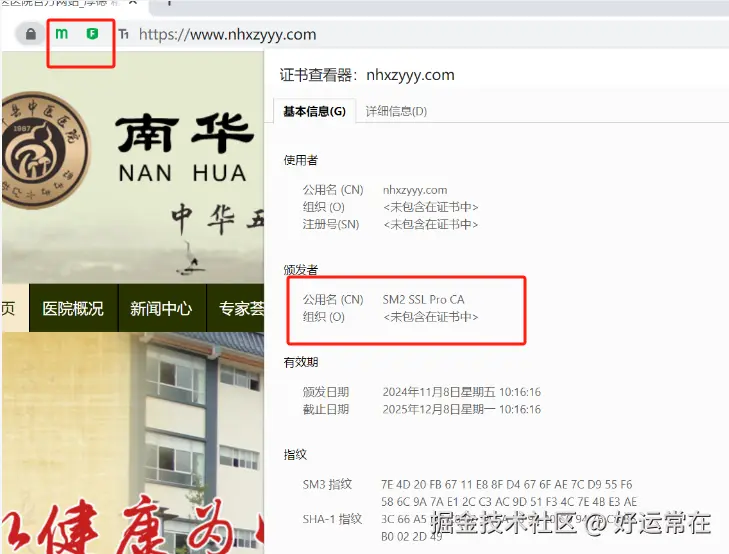Close the current browser tab
729x554 pixels.
click(x=133, y=2)
